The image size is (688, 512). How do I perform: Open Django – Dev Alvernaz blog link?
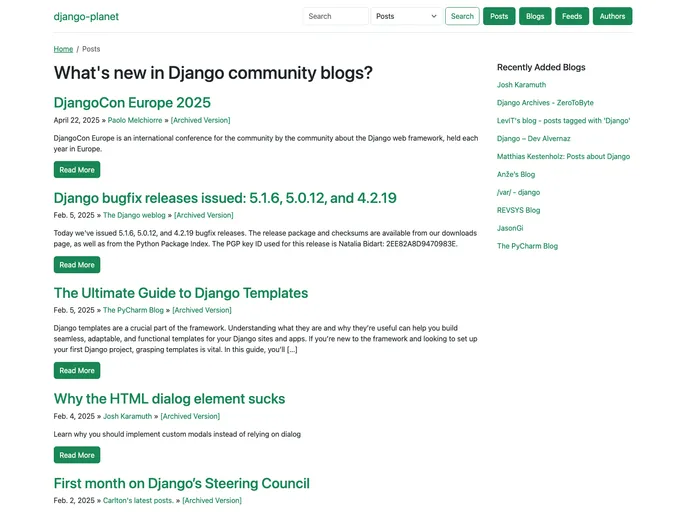(534, 139)
